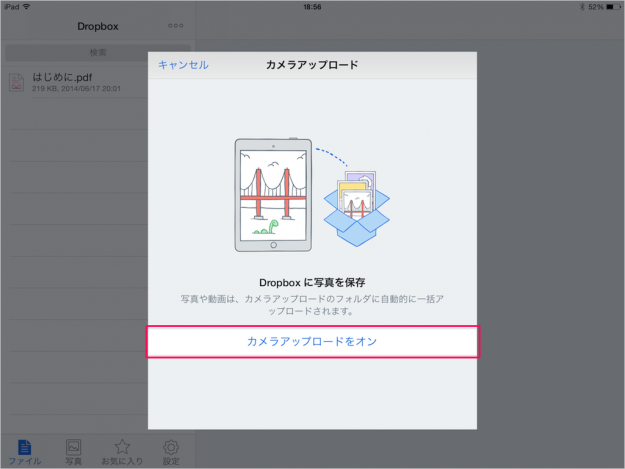The height and width of the screenshot is (469, 625).
Task: Tap the Wi-Fi icon in the status bar
Action: tap(26, 7)
